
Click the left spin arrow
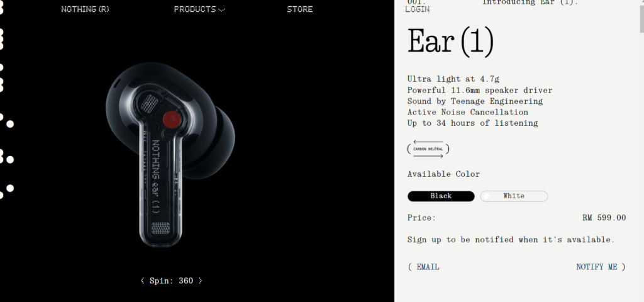(x=143, y=281)
